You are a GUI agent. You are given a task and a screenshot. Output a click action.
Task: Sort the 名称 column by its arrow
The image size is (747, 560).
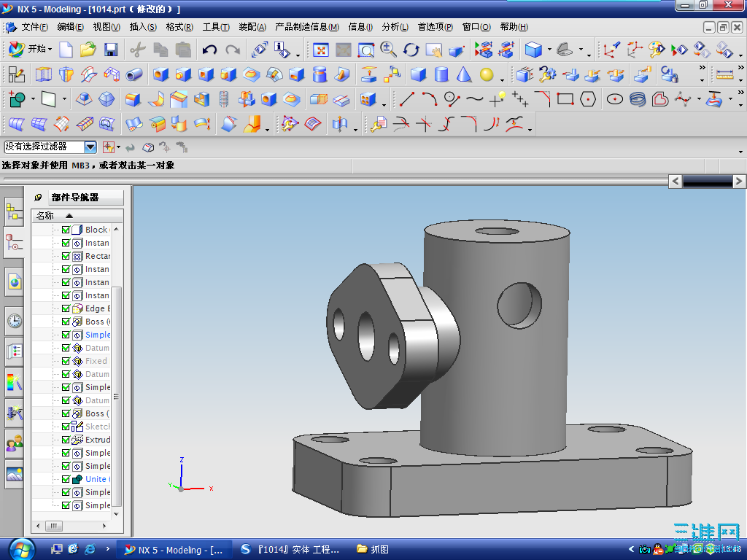(x=69, y=216)
